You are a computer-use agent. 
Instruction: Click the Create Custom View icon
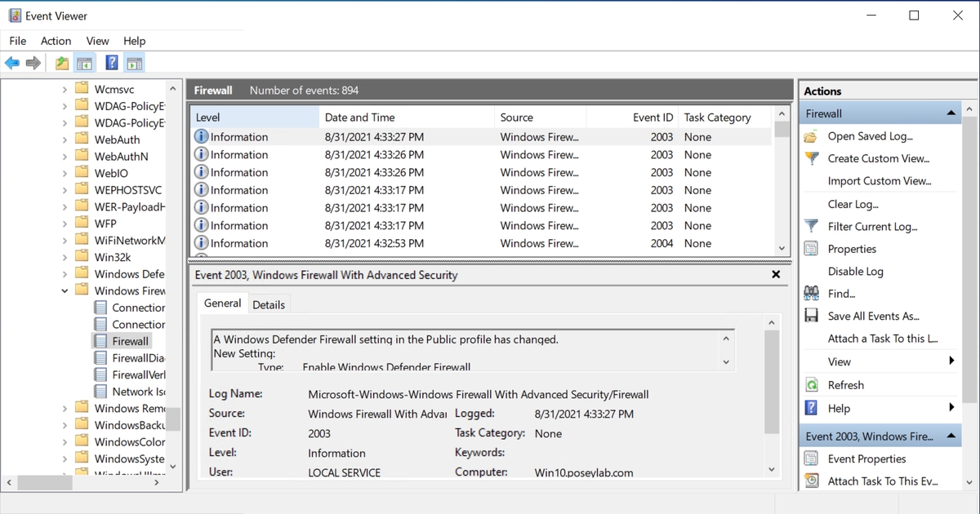click(x=812, y=158)
